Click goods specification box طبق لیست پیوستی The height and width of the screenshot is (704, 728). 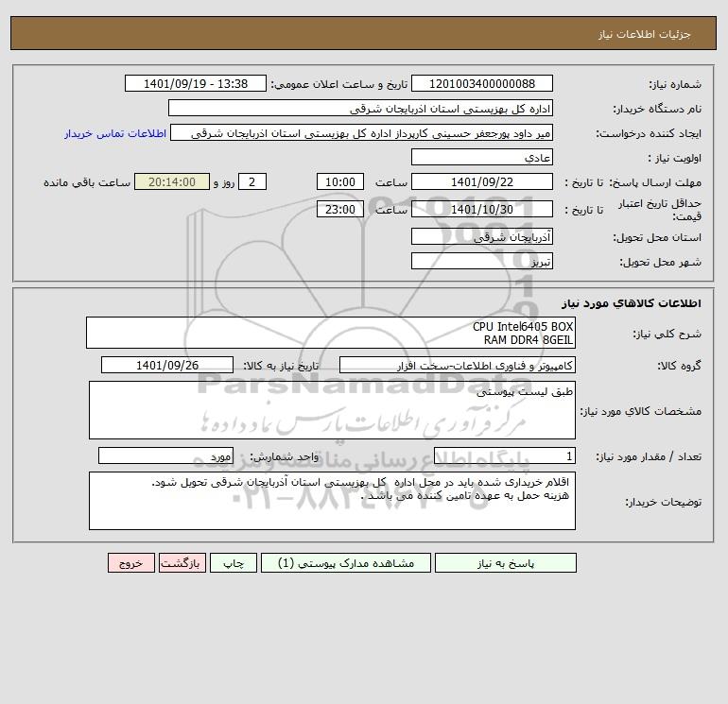(332, 410)
